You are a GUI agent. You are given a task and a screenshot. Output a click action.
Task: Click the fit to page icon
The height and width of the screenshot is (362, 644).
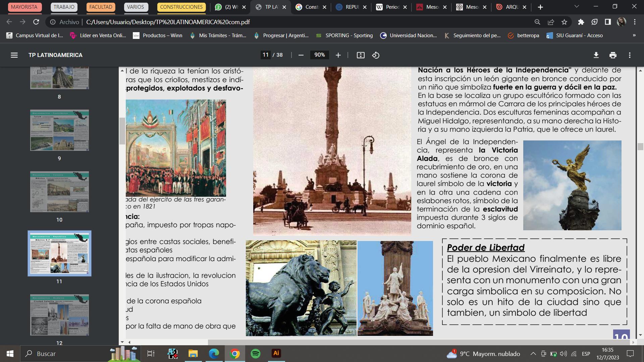[x=361, y=55]
